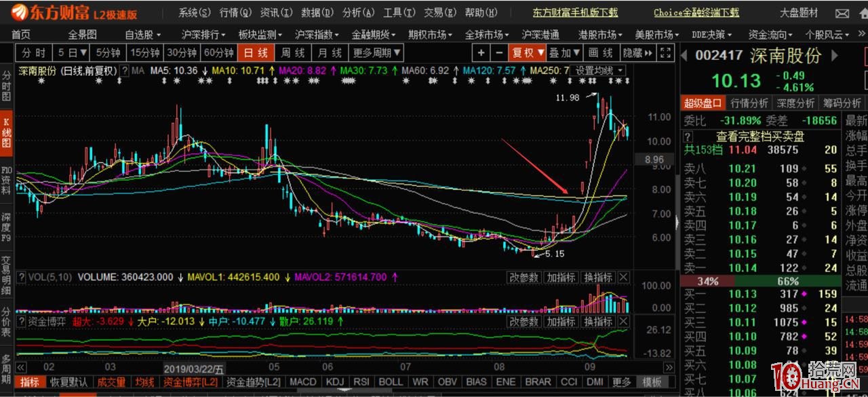The width and height of the screenshot is (868, 397).
Task: Switch chart to 30分钟 period
Action: click(182, 53)
